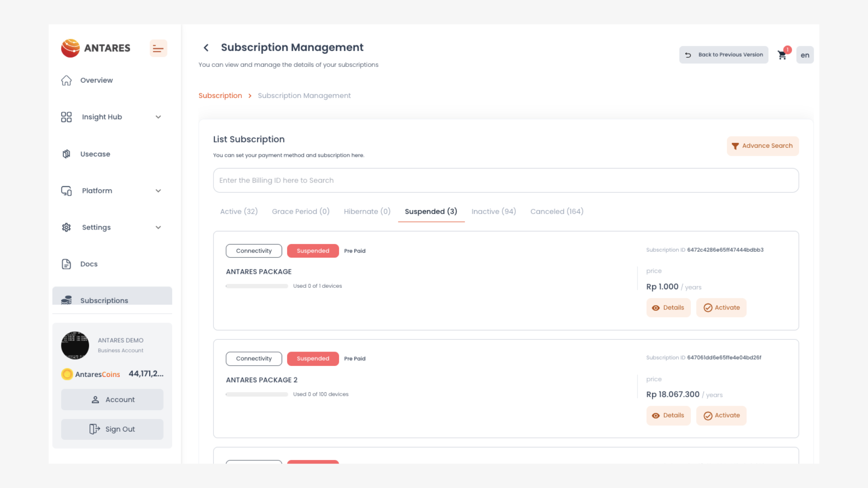Image resolution: width=868 pixels, height=488 pixels.
Task: Switch to the Active (32) tab
Action: (x=239, y=211)
